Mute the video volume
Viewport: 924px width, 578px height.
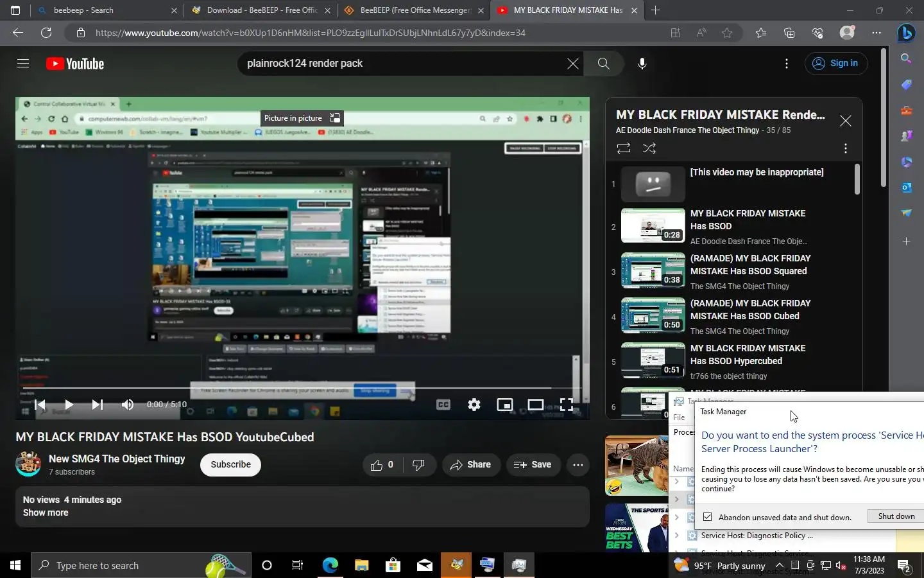click(127, 405)
